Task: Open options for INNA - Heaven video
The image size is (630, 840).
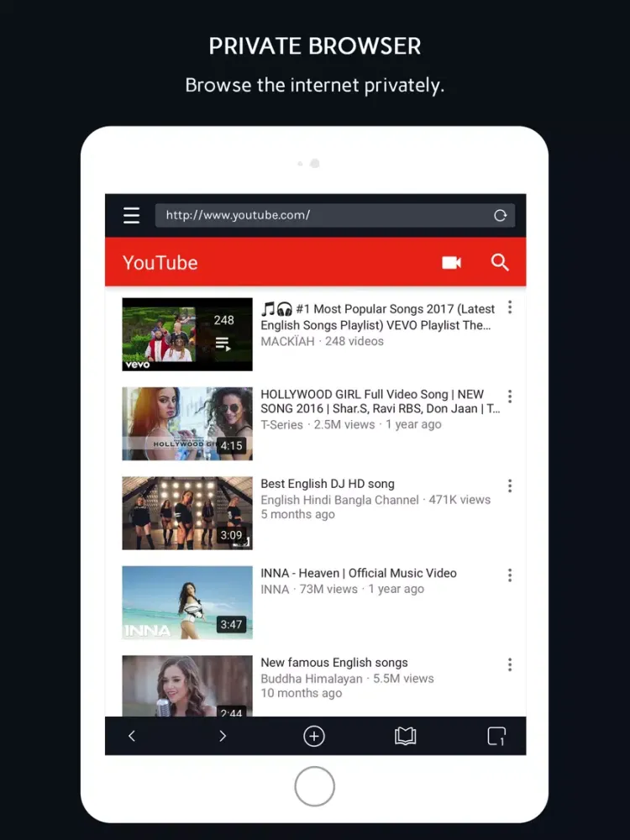Action: tap(510, 575)
